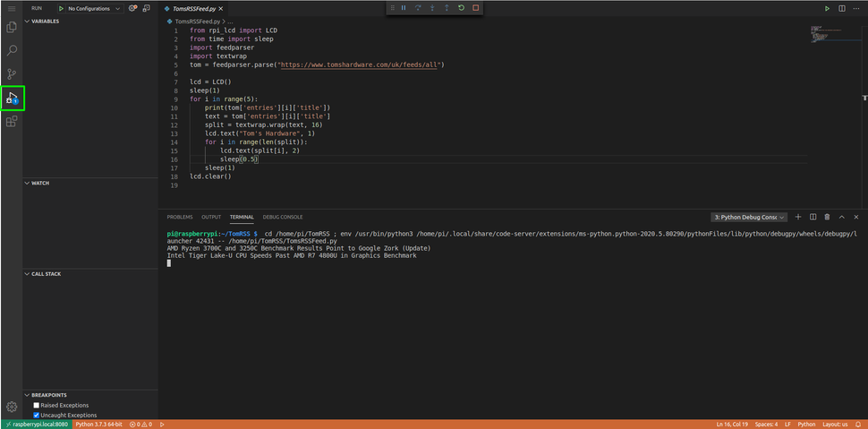Switch to the Problems panel tab
Image resolution: width=868 pixels, height=429 pixels.
pos(180,217)
